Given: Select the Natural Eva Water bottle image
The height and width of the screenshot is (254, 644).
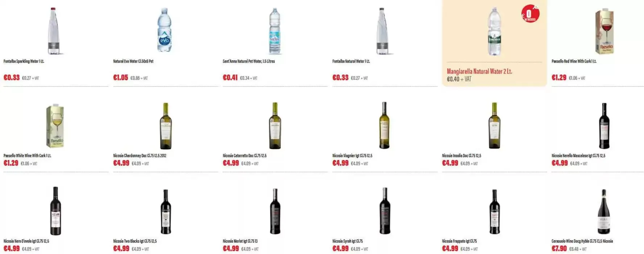Looking at the screenshot, I should point(164,30).
